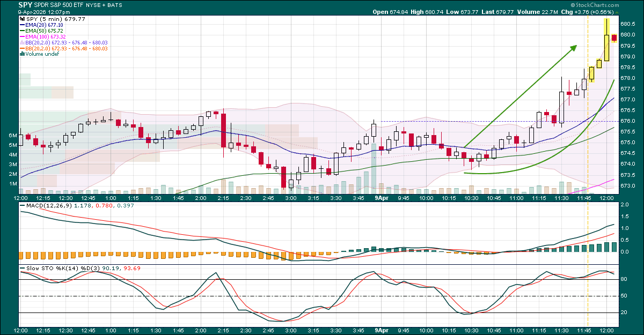Click the 1.5 label on MACD axis

click(x=625, y=217)
